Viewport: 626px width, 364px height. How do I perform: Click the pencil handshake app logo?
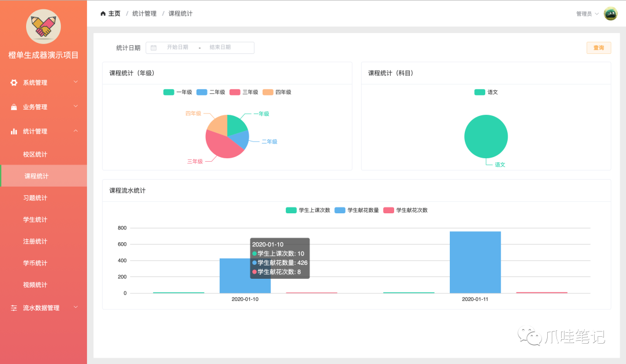tap(43, 27)
